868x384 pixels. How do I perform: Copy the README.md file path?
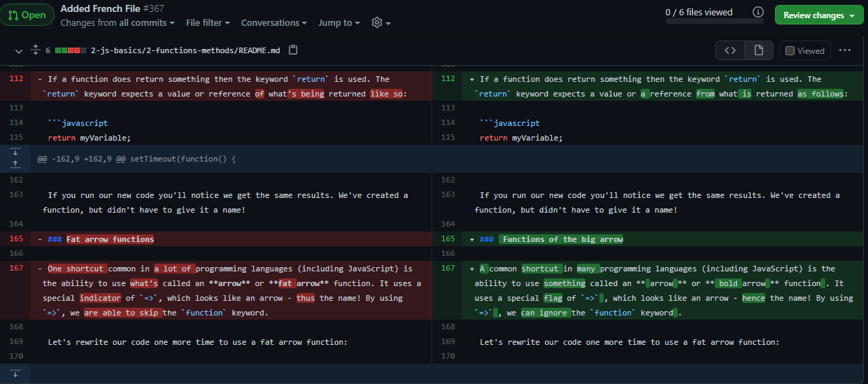[293, 50]
